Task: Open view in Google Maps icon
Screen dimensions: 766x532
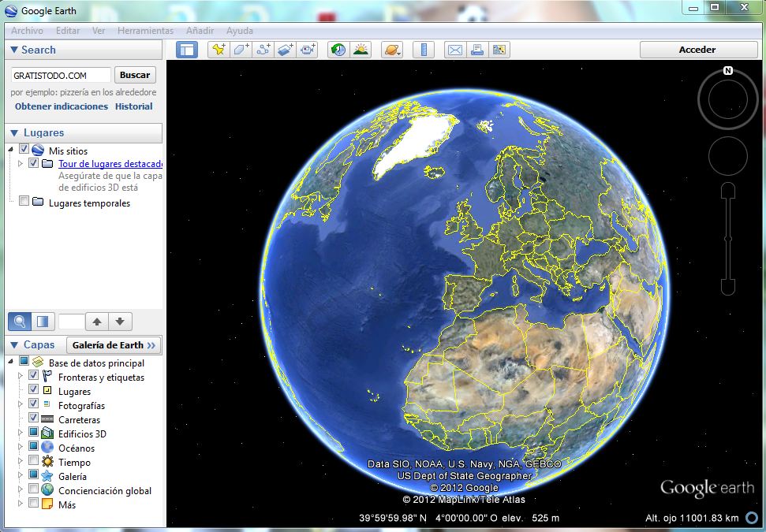Action: [499, 50]
